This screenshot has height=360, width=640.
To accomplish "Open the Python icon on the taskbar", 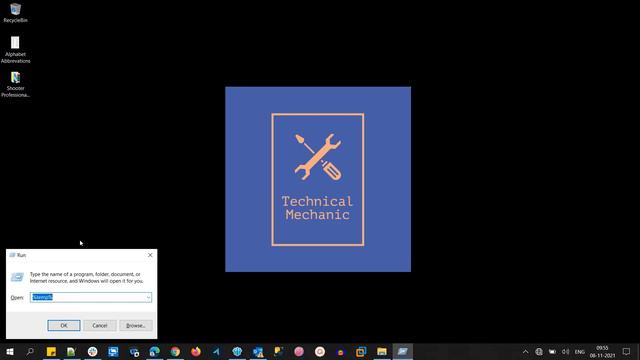I will 278,351.
